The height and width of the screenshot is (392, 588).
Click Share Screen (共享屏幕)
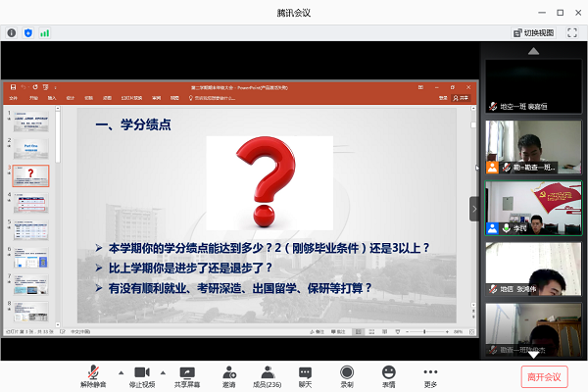pos(187,376)
